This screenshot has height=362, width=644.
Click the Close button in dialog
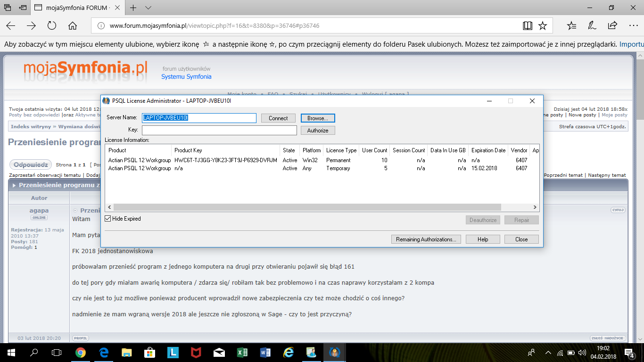tap(521, 239)
